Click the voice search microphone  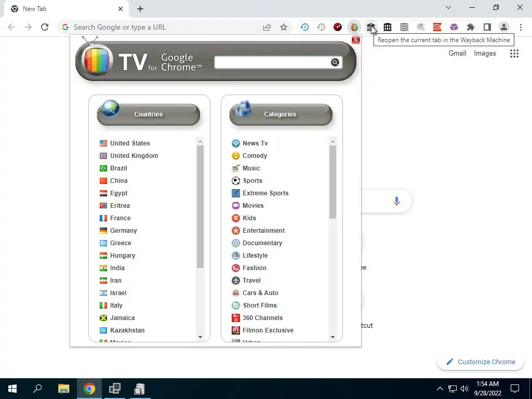coord(396,201)
